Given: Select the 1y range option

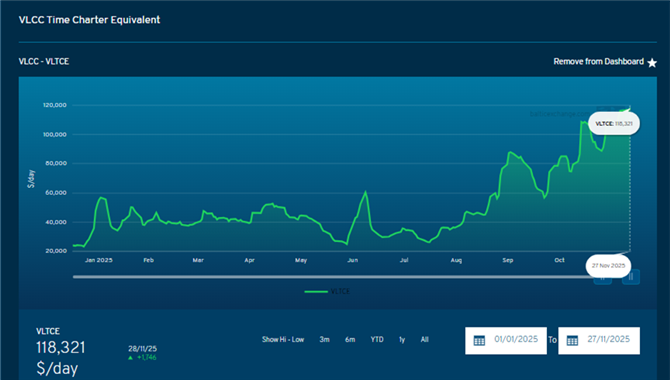Looking at the screenshot, I should pyautogui.click(x=402, y=339).
